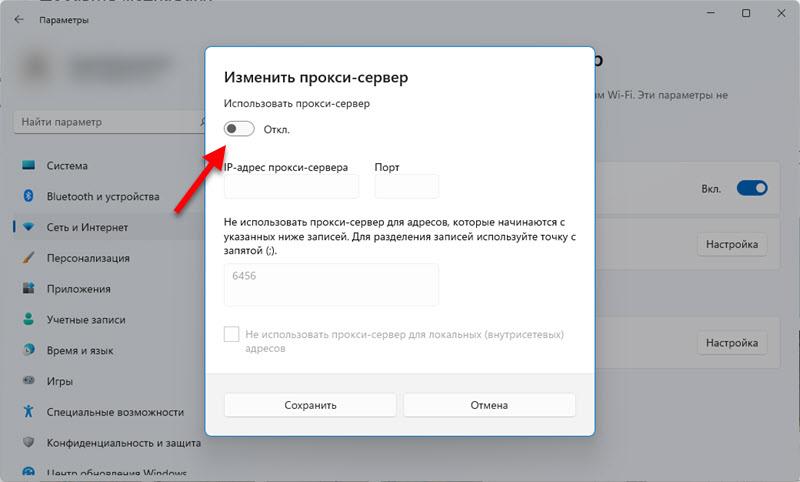Close the Параметры window

781,13
